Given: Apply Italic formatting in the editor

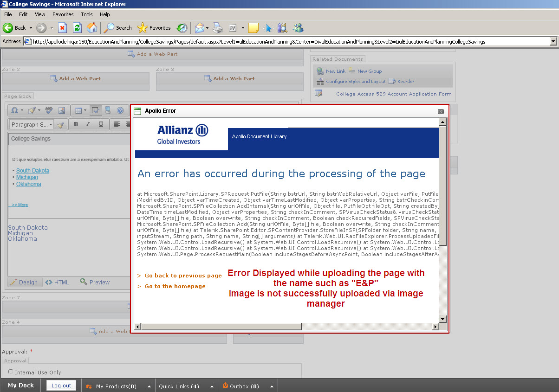Looking at the screenshot, I should 88,124.
